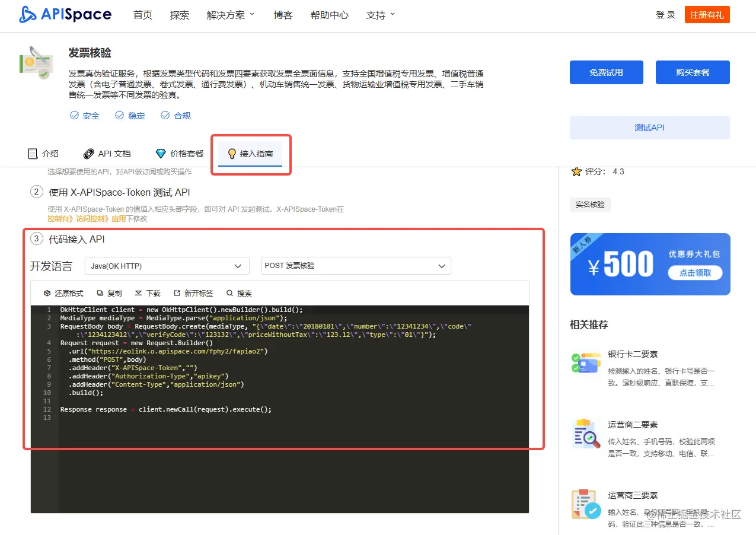Click the 购买套餐 button

tap(693, 72)
